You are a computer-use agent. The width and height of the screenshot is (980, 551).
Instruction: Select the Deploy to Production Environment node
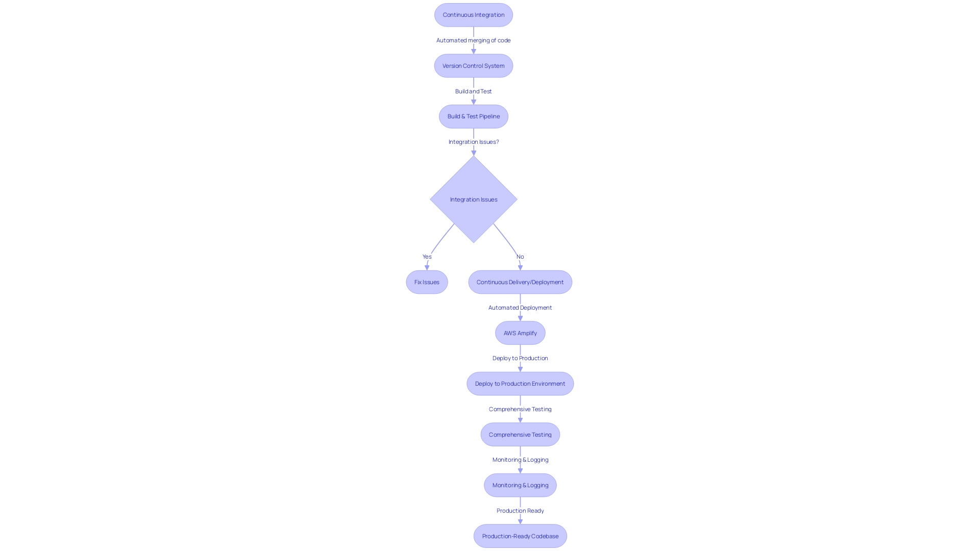pyautogui.click(x=520, y=384)
